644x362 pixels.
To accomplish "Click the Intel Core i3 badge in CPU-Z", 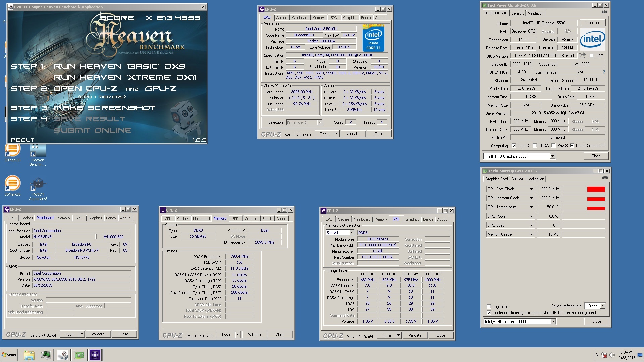I will click(x=373, y=38).
